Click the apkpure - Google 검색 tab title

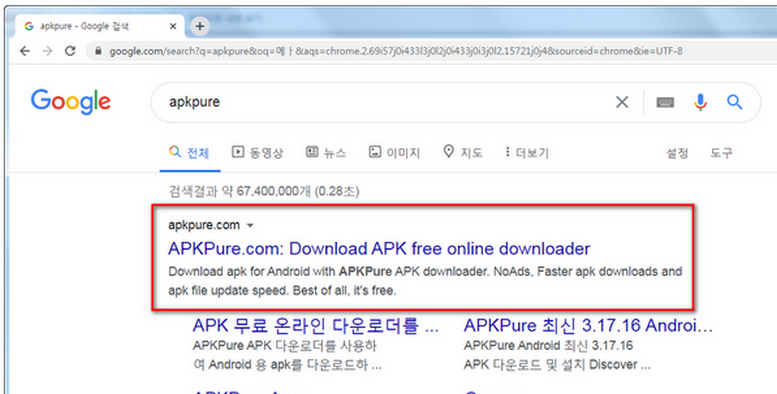click(84, 26)
